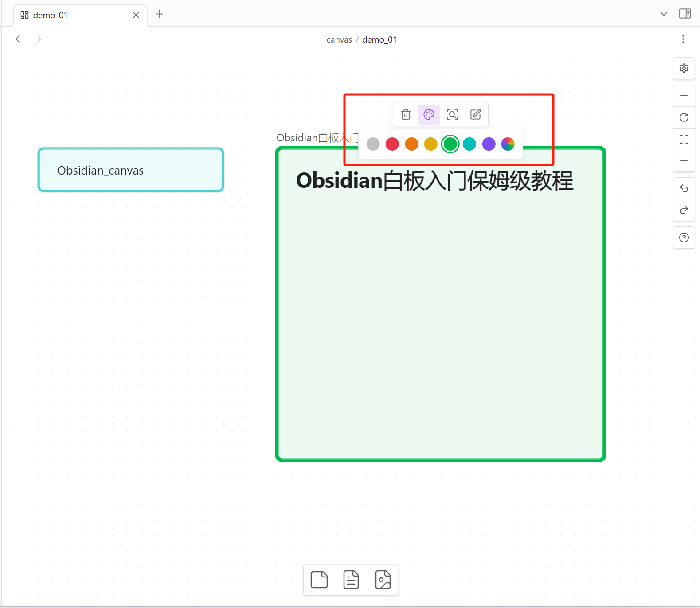Add a note from vault
The height and width of the screenshot is (608, 700).
[351, 580]
